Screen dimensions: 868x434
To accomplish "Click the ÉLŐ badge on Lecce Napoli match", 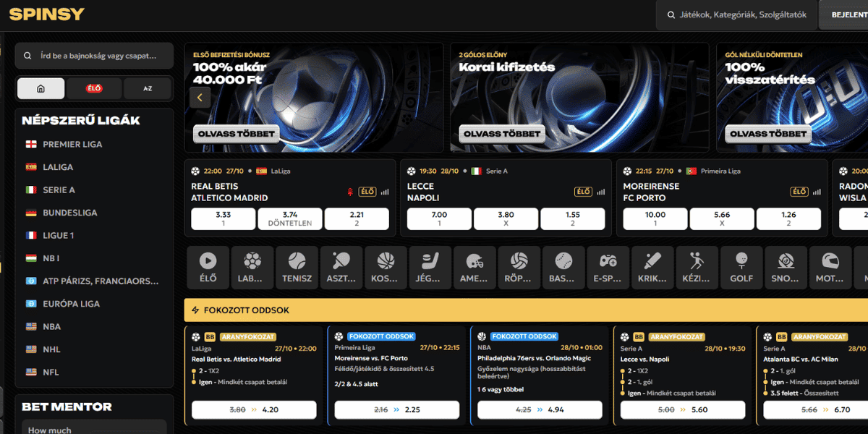I will tap(583, 192).
